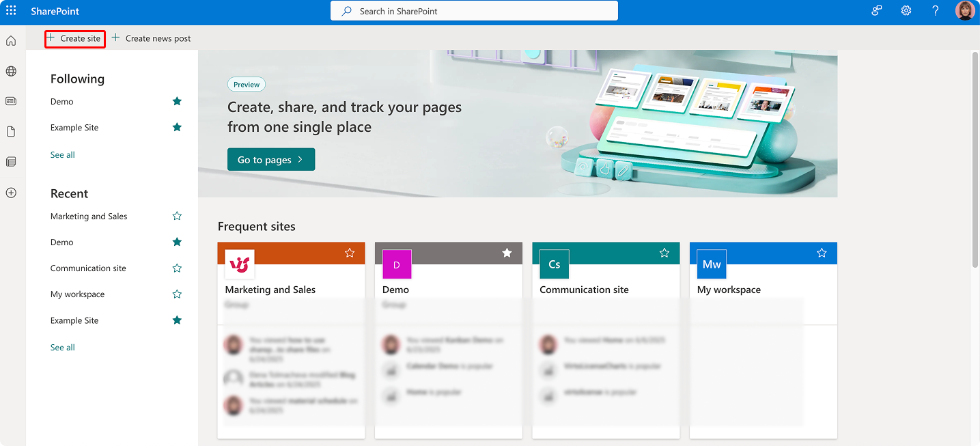Viewport: 980px width, 446px height.
Task: Click the Create plus icon in sidebar
Action: [10, 193]
